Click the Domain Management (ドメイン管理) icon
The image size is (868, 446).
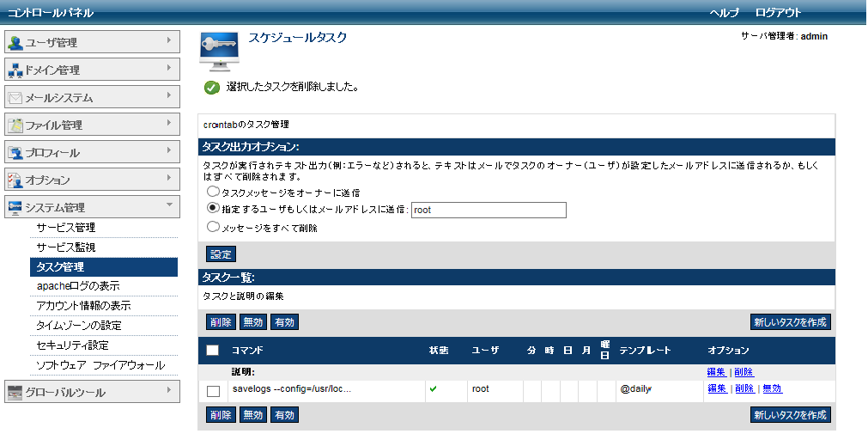[15, 70]
